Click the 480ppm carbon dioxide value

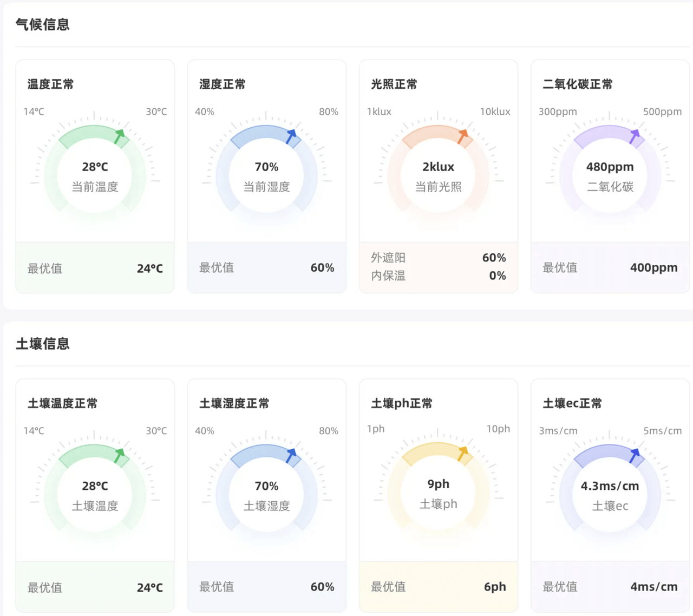pyautogui.click(x=610, y=167)
